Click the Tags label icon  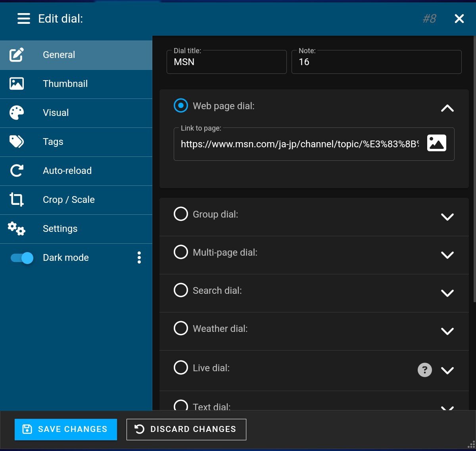[x=17, y=142]
